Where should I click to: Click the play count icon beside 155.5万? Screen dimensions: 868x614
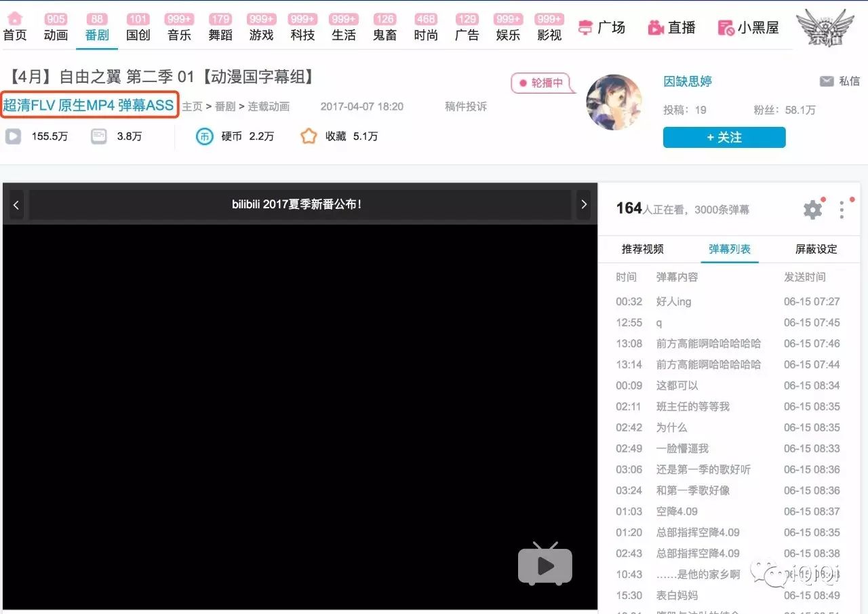13,136
